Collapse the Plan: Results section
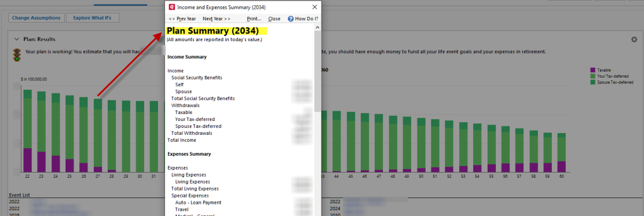Screen dimensions: 644x216 [x=17, y=39]
